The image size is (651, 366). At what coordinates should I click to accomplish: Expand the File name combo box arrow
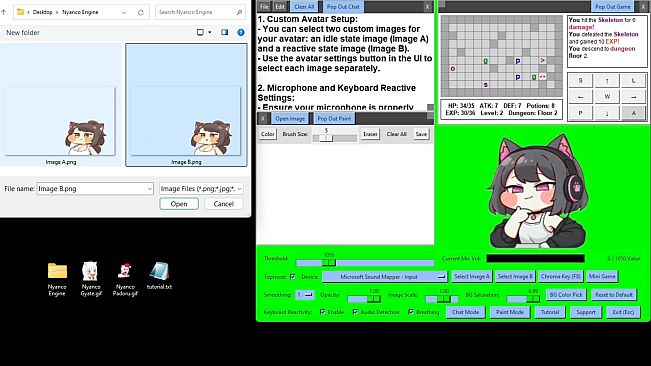point(149,189)
